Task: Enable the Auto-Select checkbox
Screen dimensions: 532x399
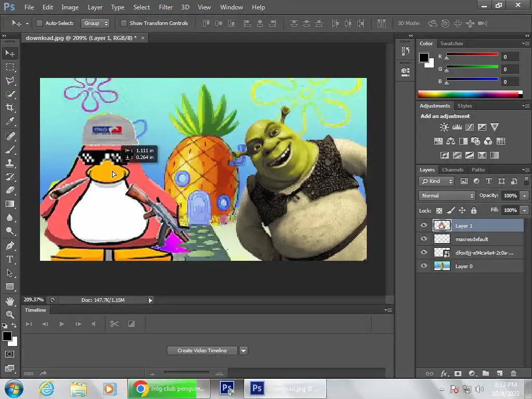Action: click(39, 23)
